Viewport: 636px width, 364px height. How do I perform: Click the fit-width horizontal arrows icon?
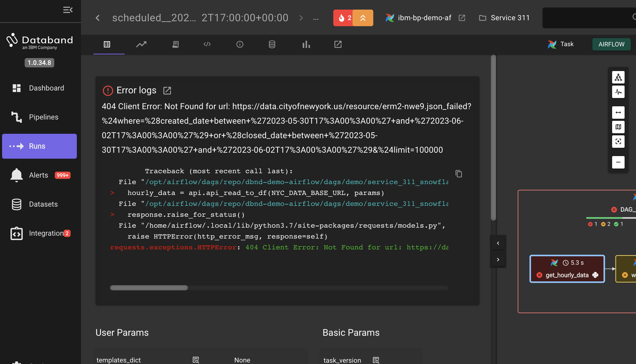(618, 113)
